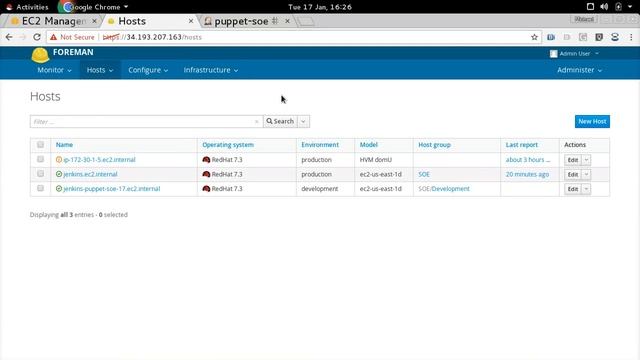Image resolution: width=640 pixels, height=360 pixels.
Task: Open SOE host group link
Action: pyautogui.click(x=424, y=174)
